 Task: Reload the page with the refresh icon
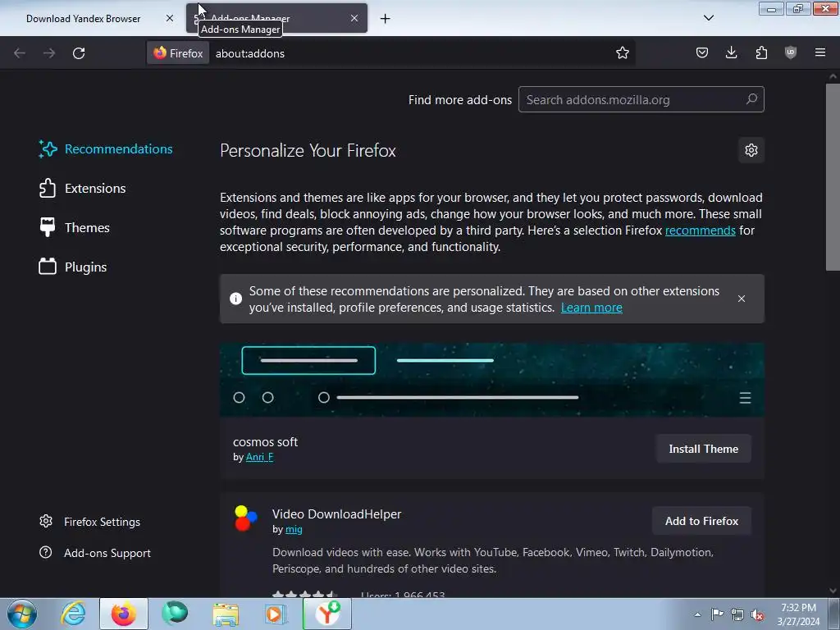[79, 53]
